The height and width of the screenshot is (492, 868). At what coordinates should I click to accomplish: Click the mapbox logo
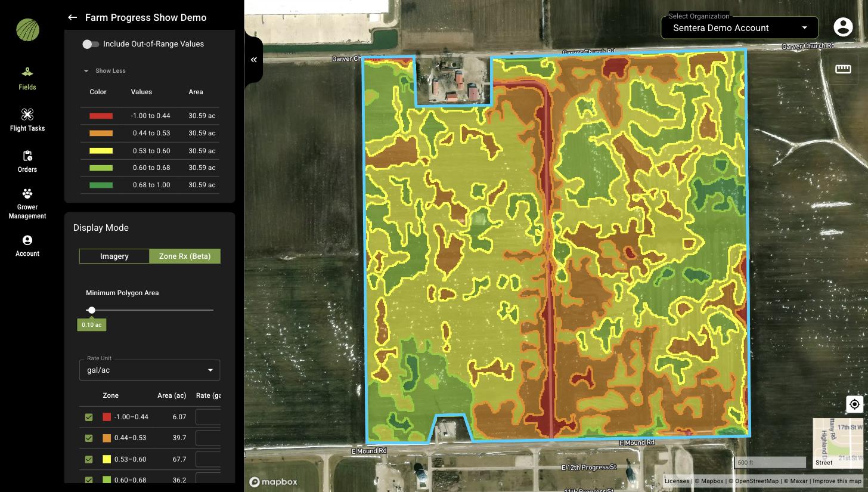[273, 481]
